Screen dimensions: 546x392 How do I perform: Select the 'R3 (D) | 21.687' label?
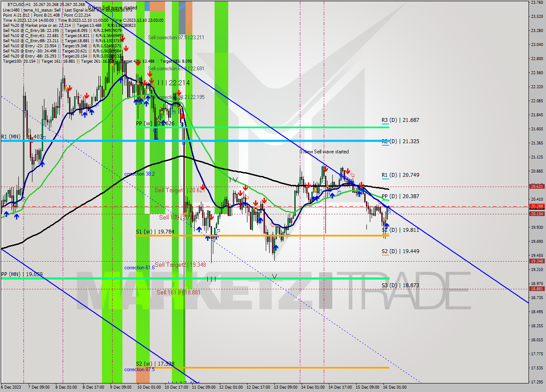[400, 120]
